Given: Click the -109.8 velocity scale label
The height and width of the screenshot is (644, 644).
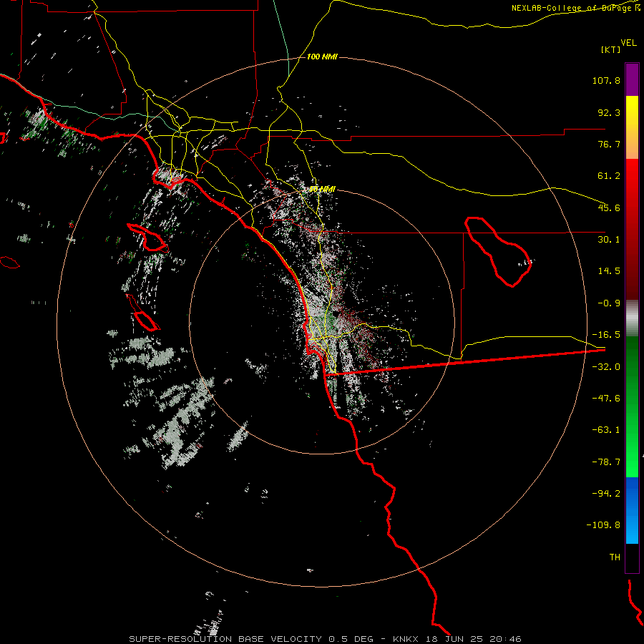Looking at the screenshot, I should [x=603, y=525].
